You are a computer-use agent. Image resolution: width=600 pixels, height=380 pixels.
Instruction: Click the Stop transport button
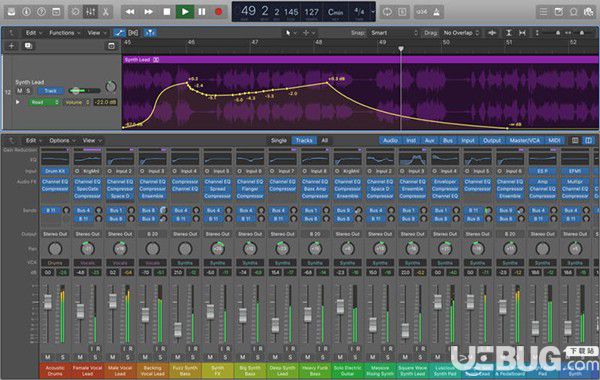click(x=167, y=12)
